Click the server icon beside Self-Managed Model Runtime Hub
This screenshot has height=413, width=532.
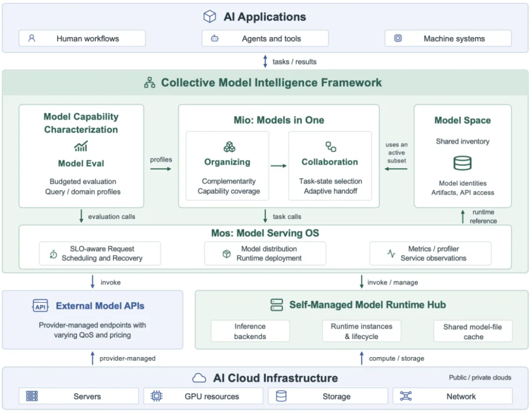click(276, 305)
